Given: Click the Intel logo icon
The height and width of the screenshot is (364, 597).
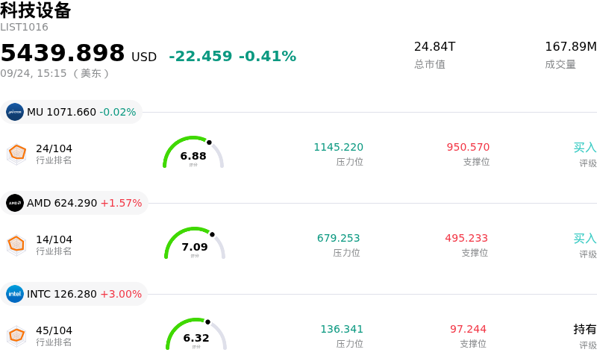Looking at the screenshot, I should (15, 294).
